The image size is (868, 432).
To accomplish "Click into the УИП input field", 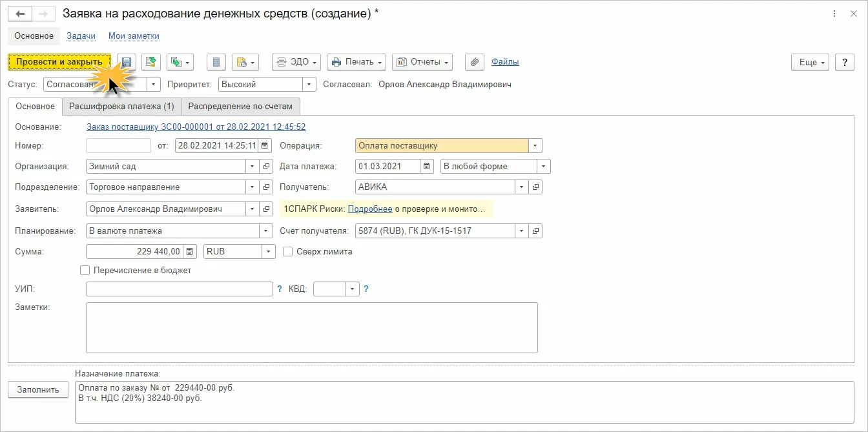I will click(179, 289).
